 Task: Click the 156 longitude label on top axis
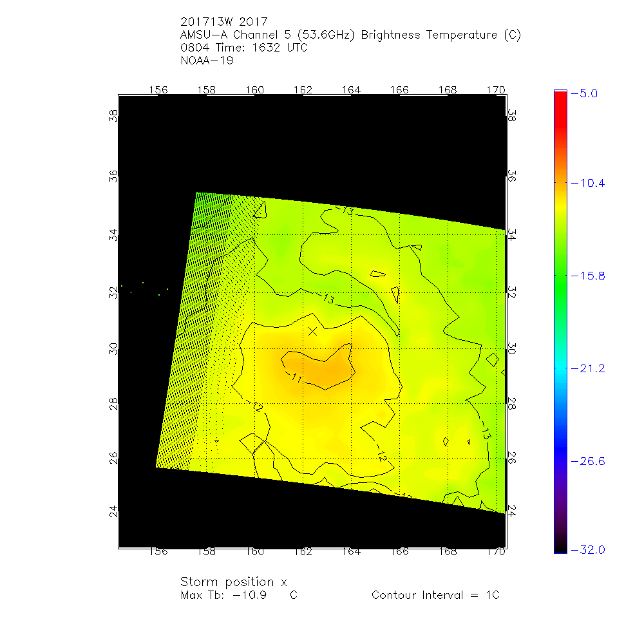click(x=158, y=90)
